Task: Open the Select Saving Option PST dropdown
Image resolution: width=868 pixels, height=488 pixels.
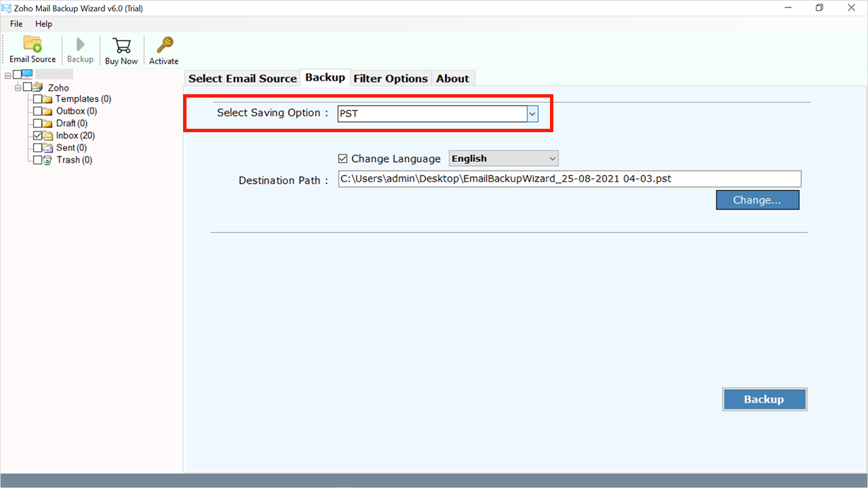Action: click(532, 114)
